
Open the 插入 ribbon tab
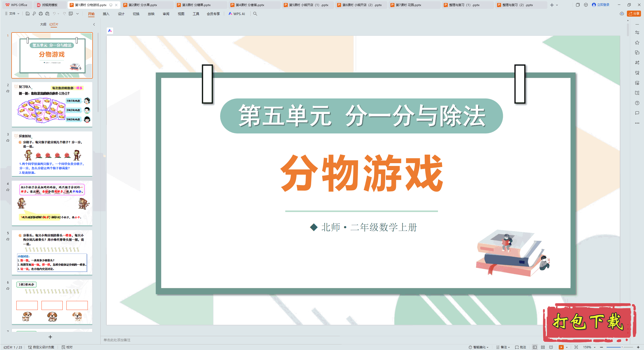[x=106, y=14]
